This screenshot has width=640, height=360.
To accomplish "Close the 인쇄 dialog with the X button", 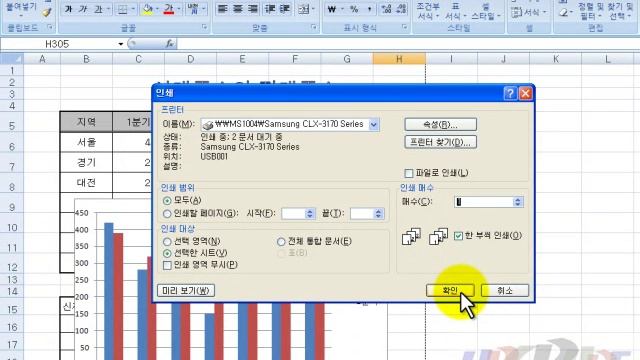I will 525,93.
